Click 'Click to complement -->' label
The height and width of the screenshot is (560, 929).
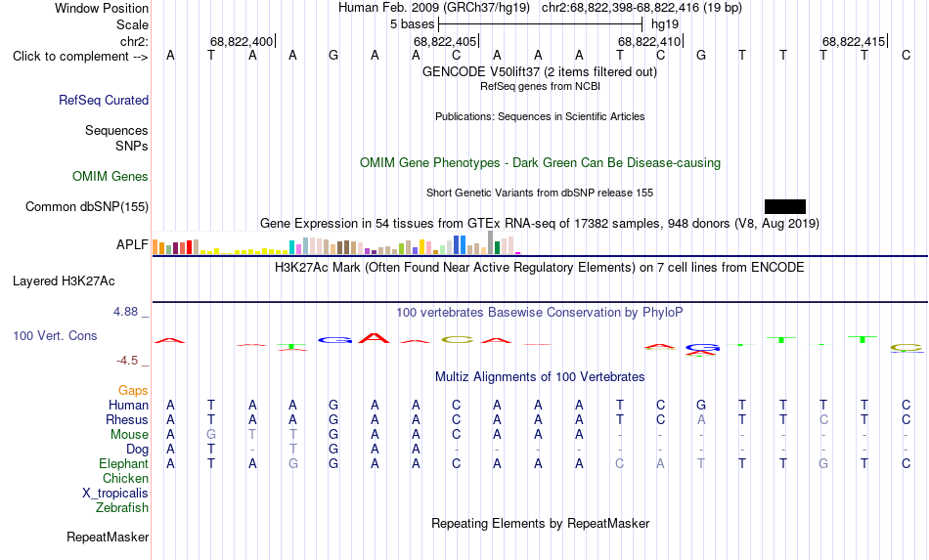pyautogui.click(x=80, y=57)
